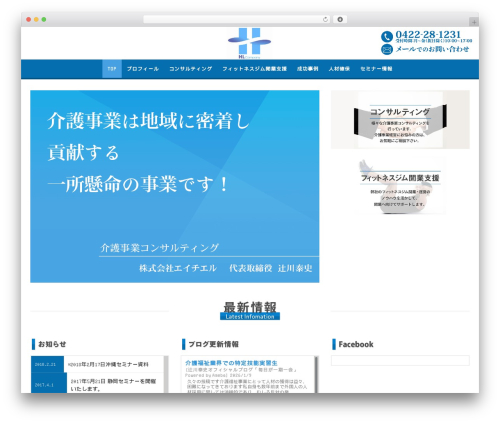Click the envelope mail icon
The image size is (500, 423).
tap(387, 50)
